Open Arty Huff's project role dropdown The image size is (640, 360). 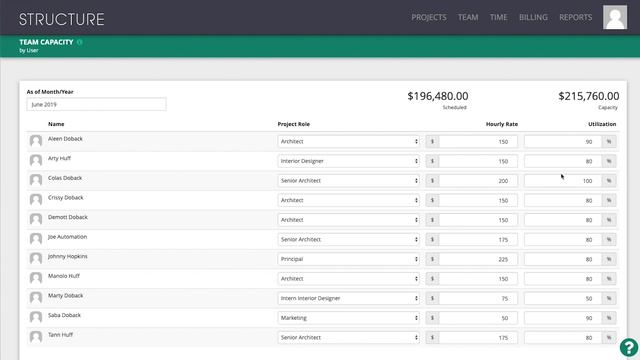[x=349, y=161]
